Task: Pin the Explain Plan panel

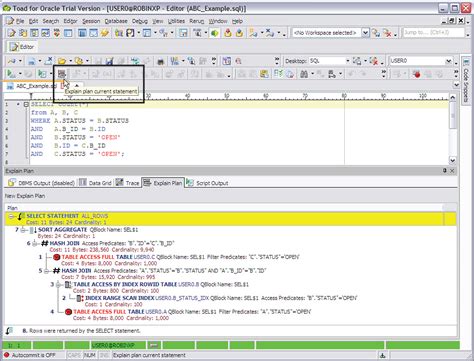Action: coord(445,171)
